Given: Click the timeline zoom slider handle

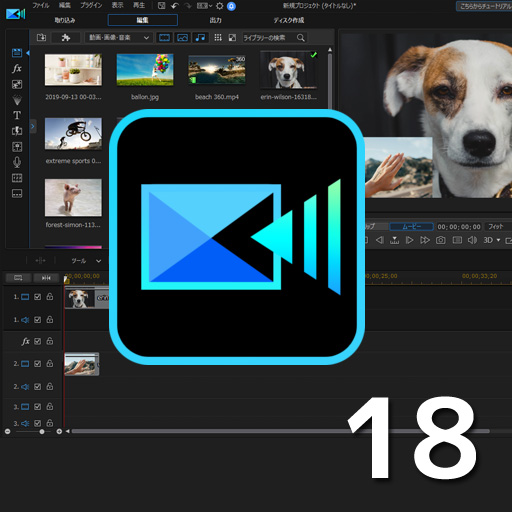Looking at the screenshot, I should click(42, 431).
